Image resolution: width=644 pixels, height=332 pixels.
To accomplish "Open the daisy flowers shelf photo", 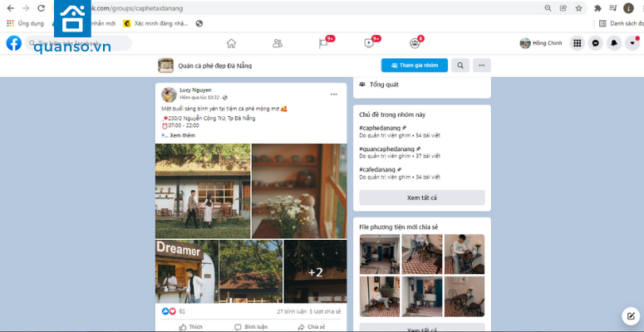I will point(299,191).
